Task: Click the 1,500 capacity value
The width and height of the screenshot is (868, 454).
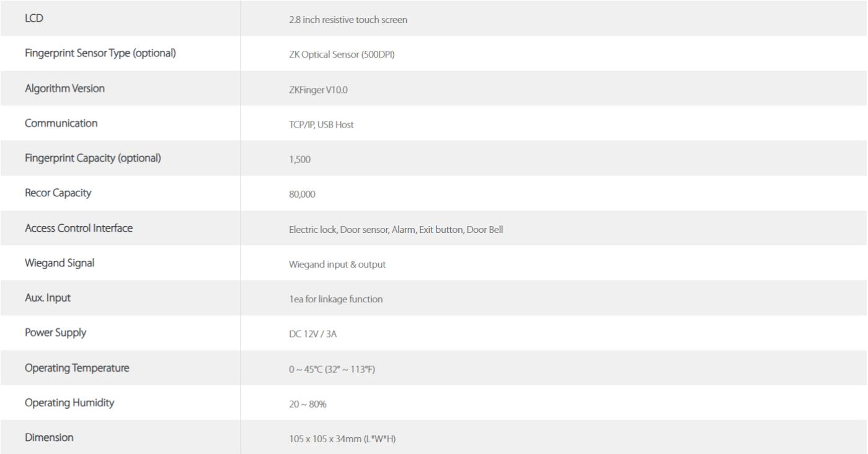Action: click(x=299, y=159)
